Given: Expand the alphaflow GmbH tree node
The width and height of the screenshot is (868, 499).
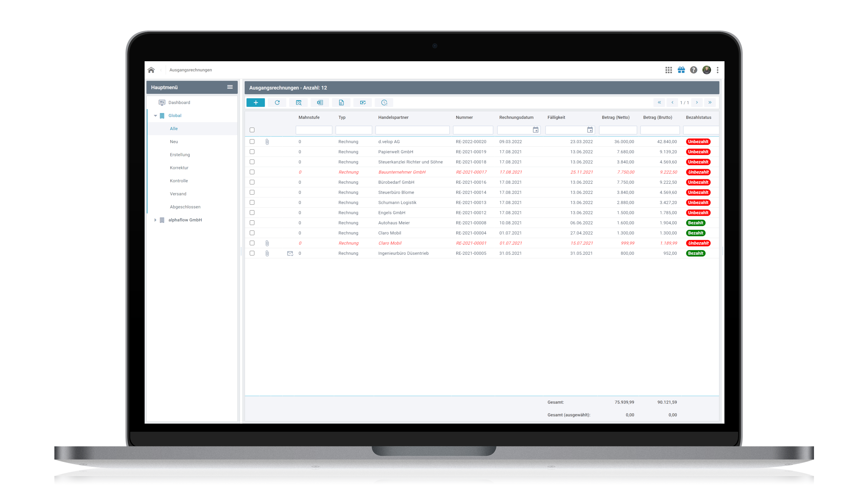Looking at the screenshot, I should point(155,220).
